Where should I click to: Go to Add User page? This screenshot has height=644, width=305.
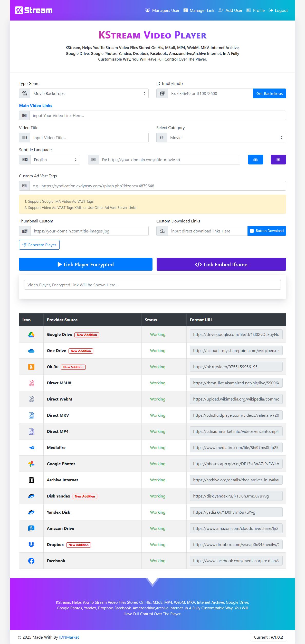(x=230, y=11)
